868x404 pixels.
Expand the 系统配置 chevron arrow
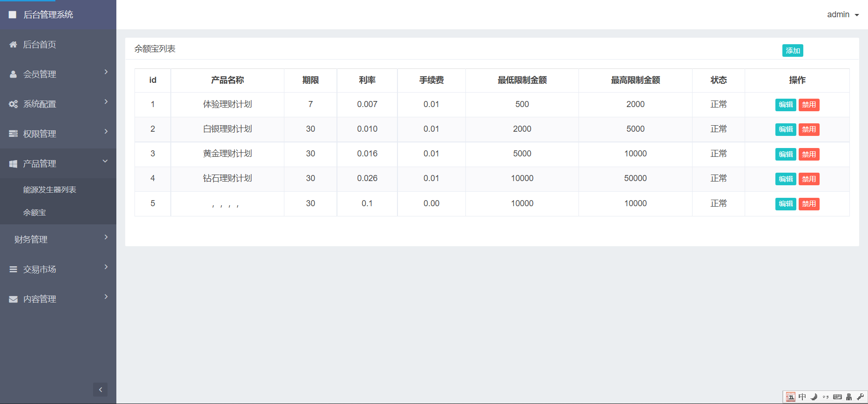106,101
